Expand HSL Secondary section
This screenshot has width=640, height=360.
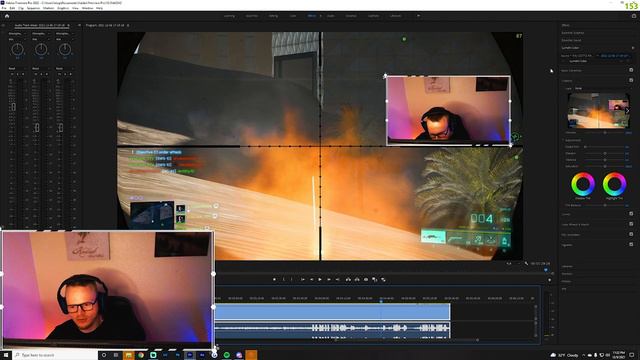[x=571, y=235]
